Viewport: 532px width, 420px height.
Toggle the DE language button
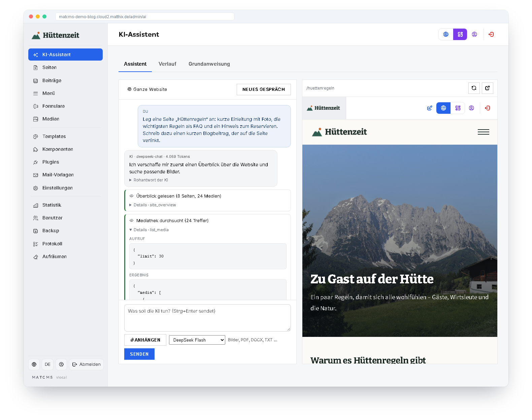(x=47, y=364)
